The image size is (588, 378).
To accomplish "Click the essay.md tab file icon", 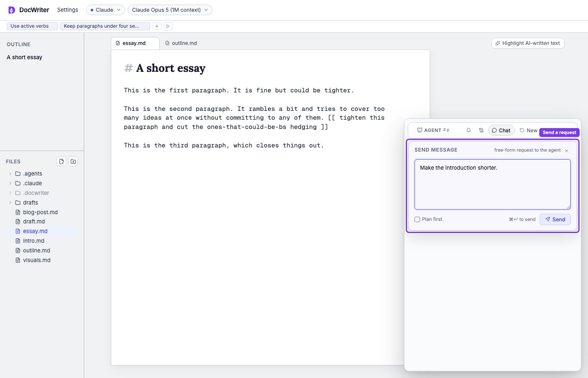I will coord(118,43).
